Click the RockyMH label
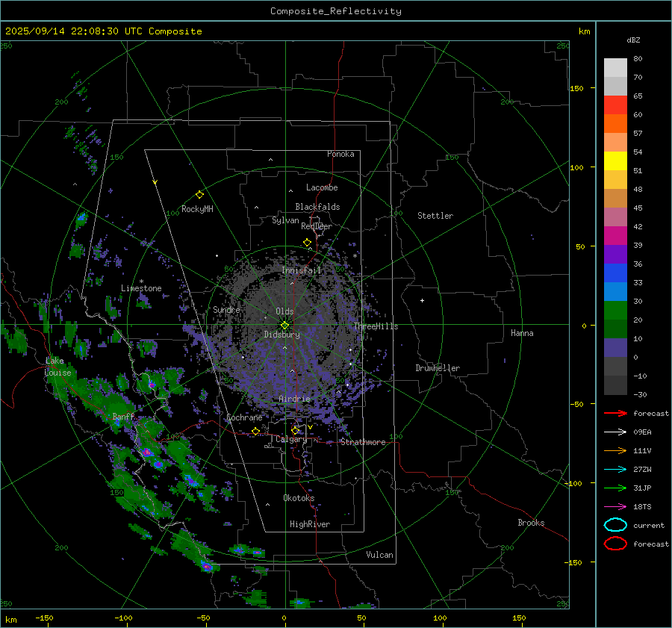Viewport: 672px width, 628px height. pos(197,209)
